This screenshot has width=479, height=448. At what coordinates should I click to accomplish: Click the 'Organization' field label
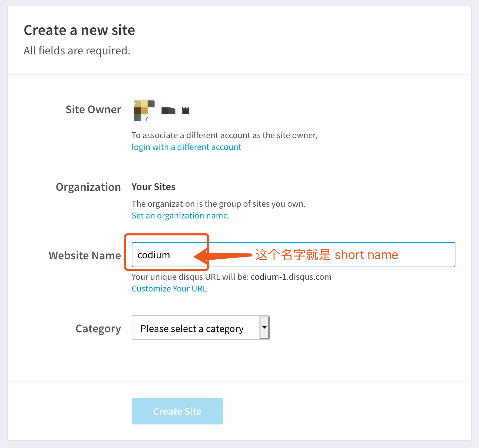point(88,187)
